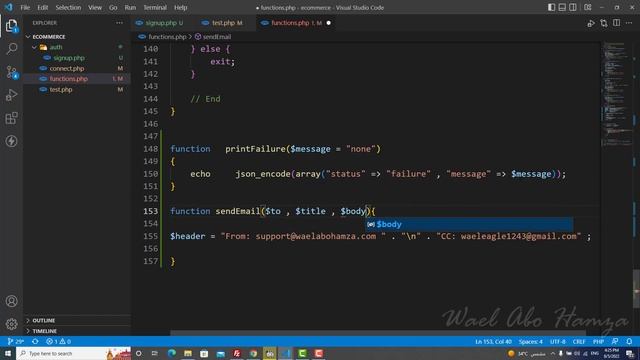Screen dimensions: 640x360
Task: Toggle the bottom panel
Action: click(x=562, y=7)
